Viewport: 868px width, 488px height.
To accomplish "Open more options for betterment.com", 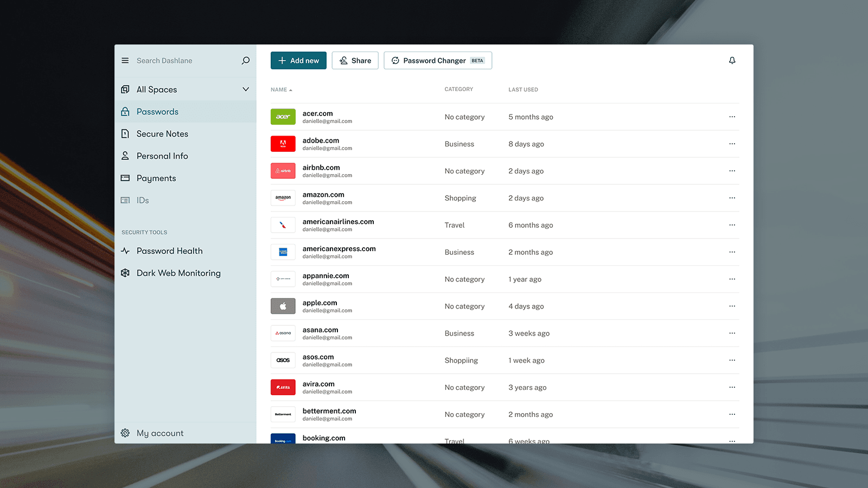I will (732, 414).
